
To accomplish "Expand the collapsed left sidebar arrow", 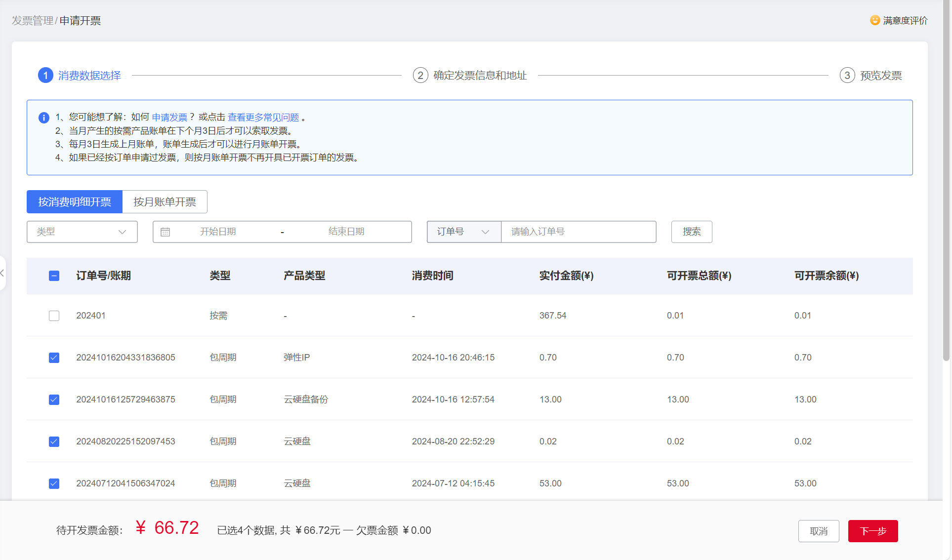I will click(2, 273).
